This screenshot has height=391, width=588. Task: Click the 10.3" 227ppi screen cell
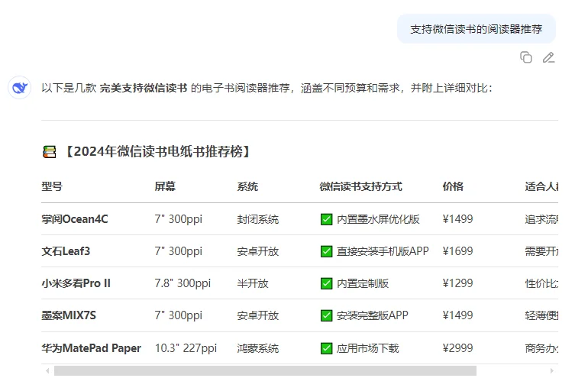pos(186,348)
